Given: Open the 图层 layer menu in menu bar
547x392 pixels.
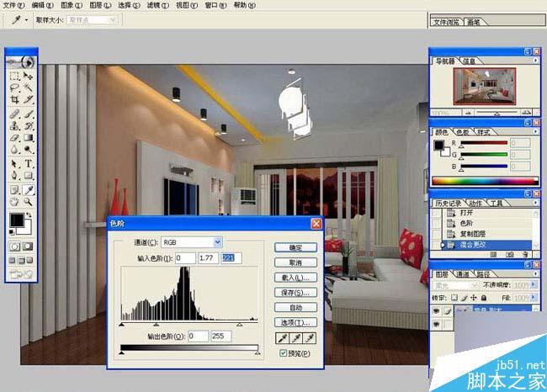Looking at the screenshot, I should pyautogui.click(x=100, y=5).
